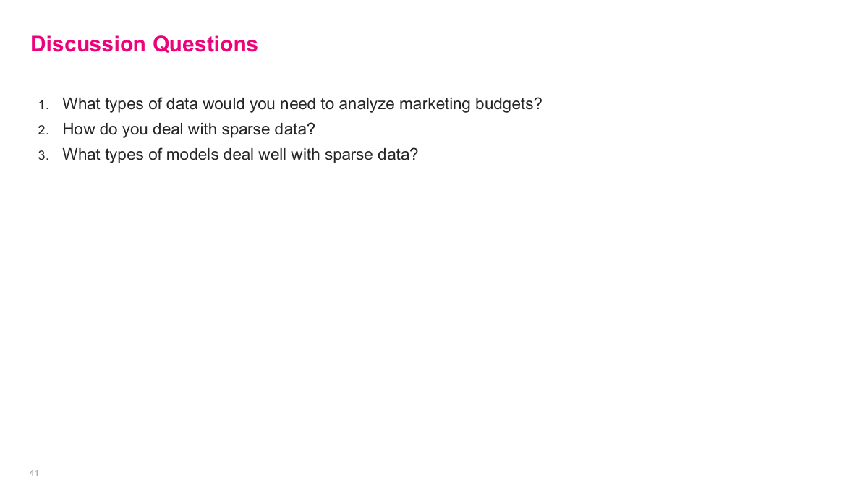Image resolution: width=868 pixels, height=488 pixels.
Task: Click the word "Questions" in the title
Action: [205, 44]
